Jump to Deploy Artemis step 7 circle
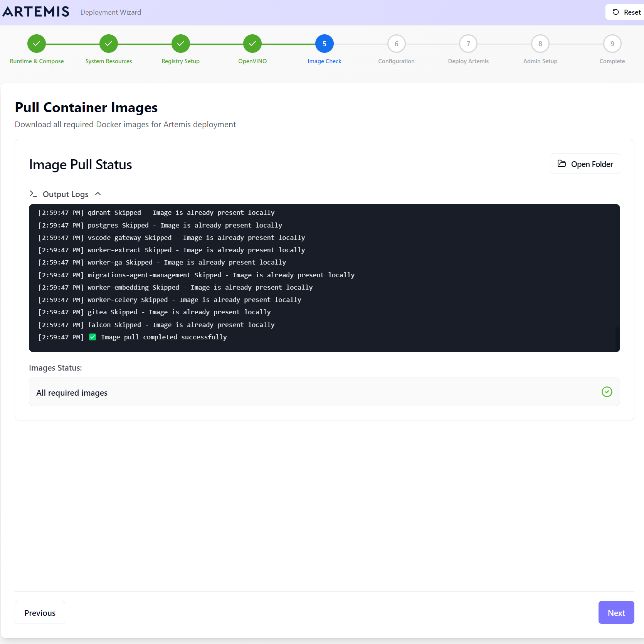 tap(468, 44)
